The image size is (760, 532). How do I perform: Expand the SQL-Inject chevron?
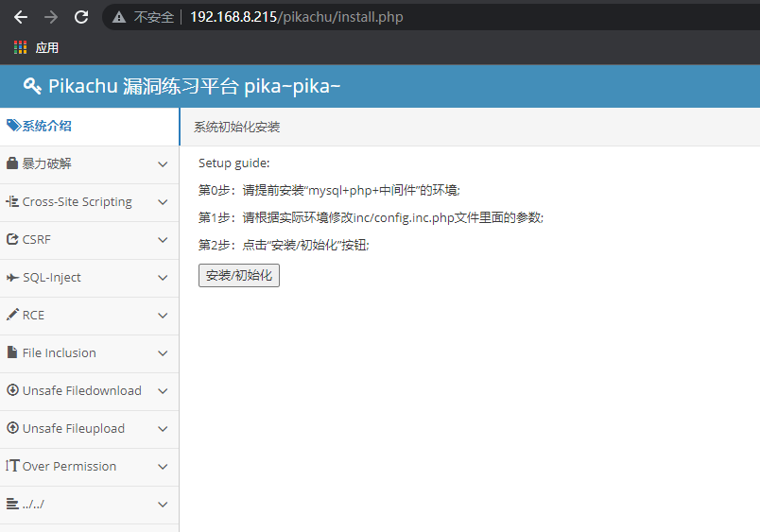pyautogui.click(x=163, y=278)
